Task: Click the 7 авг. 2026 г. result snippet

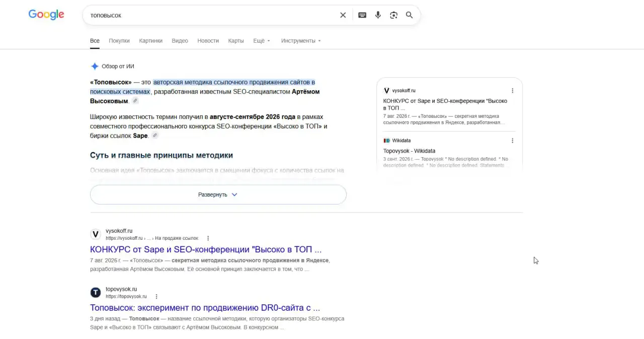Action: pyautogui.click(x=210, y=265)
